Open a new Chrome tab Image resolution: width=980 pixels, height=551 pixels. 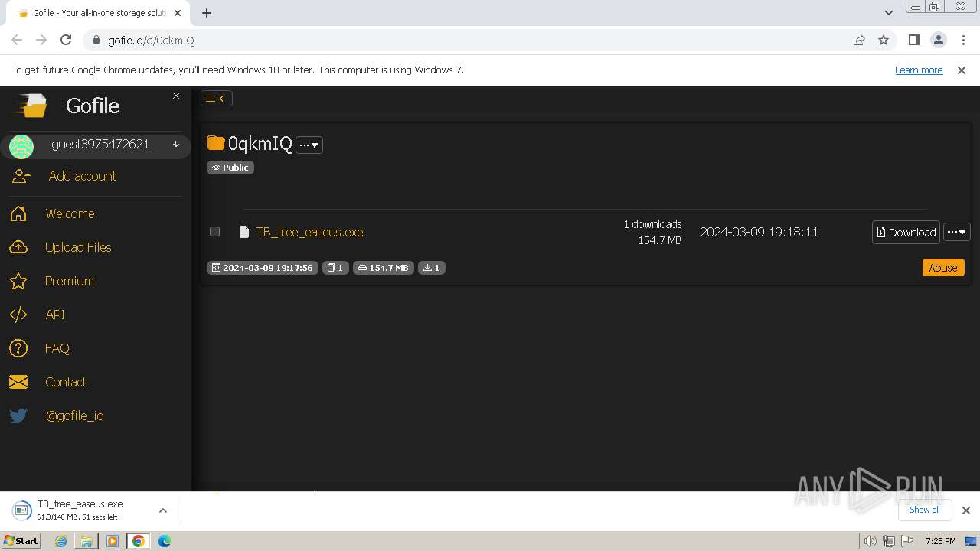207,13
